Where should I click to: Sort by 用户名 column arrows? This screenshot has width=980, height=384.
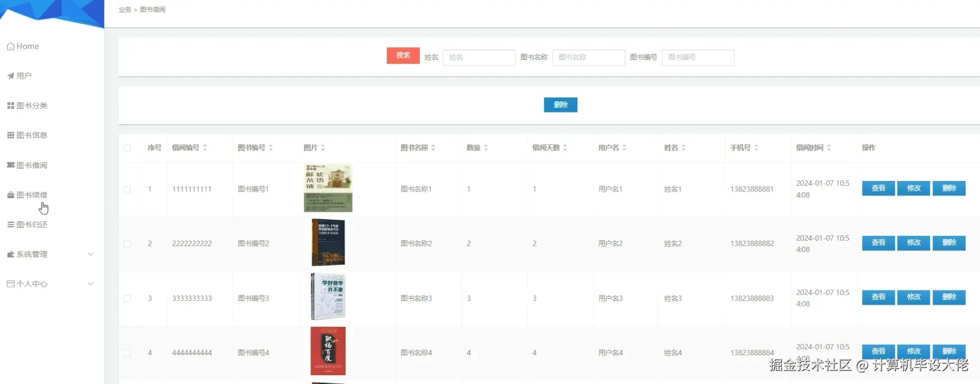click(624, 148)
